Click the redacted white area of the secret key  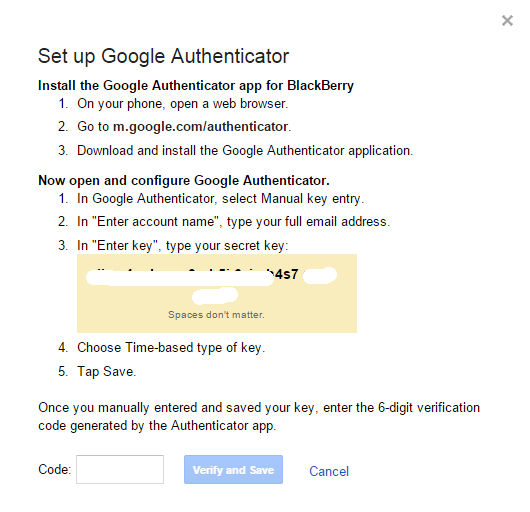tap(180, 278)
